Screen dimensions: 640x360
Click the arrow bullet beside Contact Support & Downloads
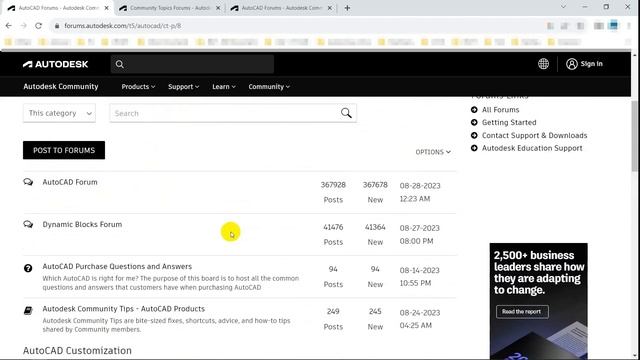tap(474, 136)
